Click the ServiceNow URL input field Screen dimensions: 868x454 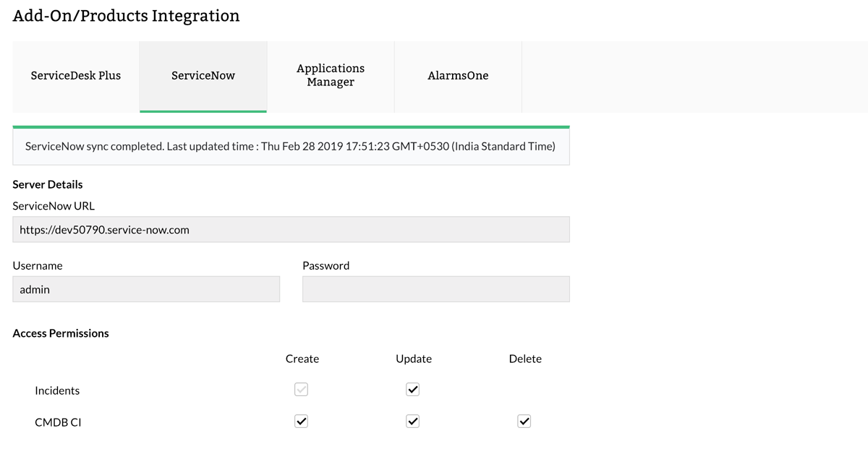click(x=291, y=230)
